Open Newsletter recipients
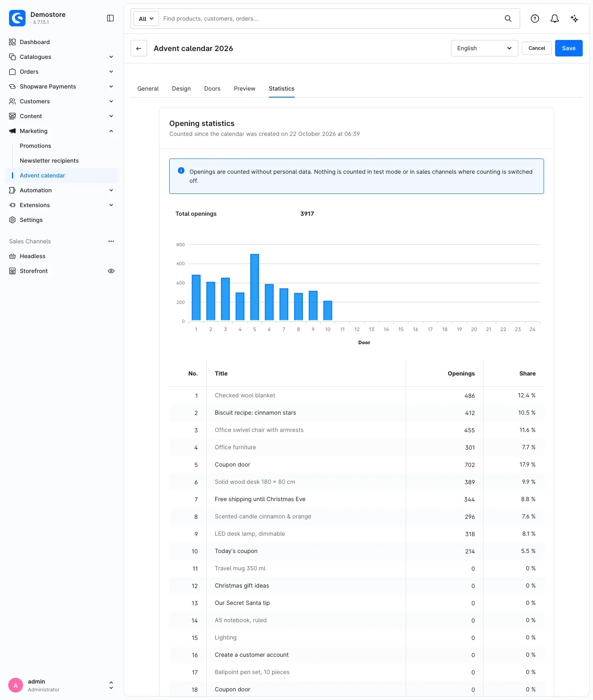This screenshot has height=700, width=593. tap(49, 161)
